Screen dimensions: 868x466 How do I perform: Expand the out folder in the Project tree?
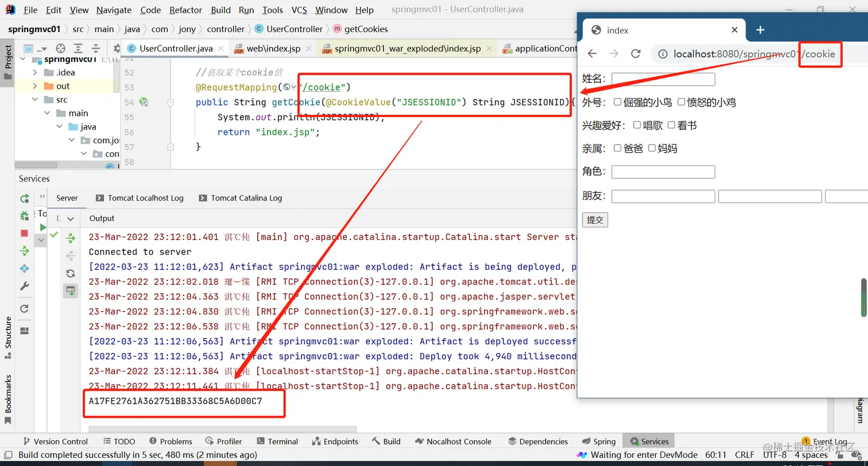[x=36, y=86]
